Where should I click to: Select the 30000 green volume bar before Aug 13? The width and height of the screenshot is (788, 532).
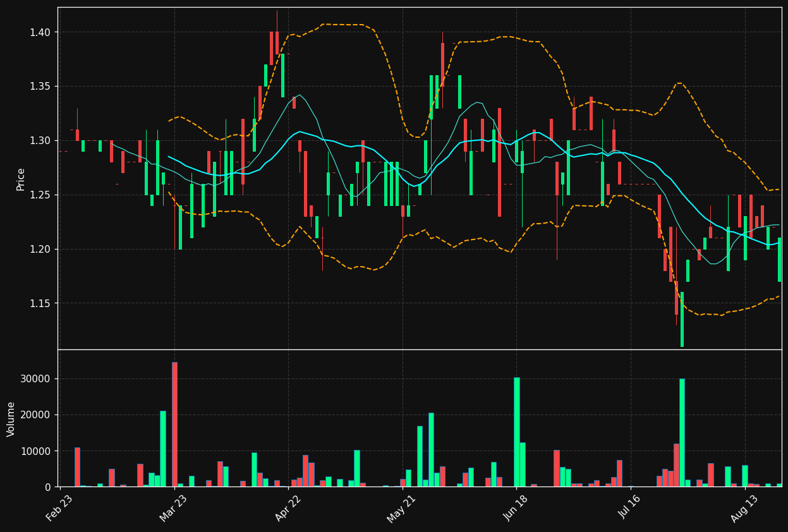click(x=682, y=433)
